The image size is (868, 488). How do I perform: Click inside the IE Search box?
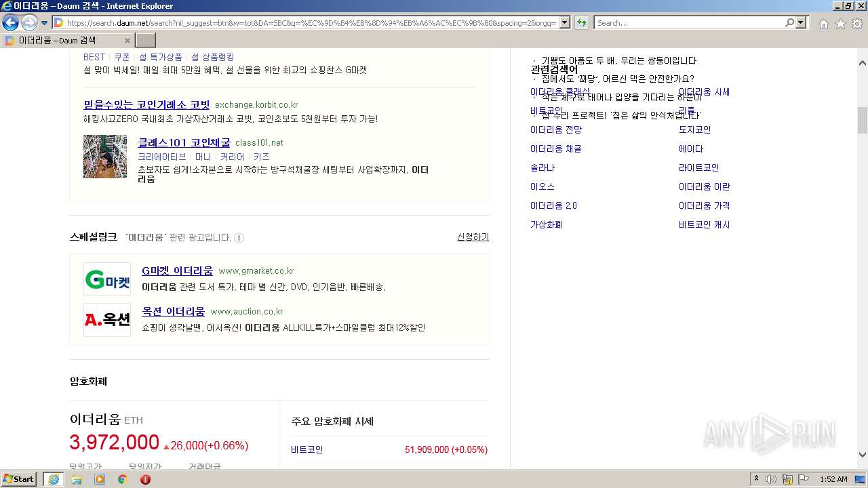(x=689, y=22)
